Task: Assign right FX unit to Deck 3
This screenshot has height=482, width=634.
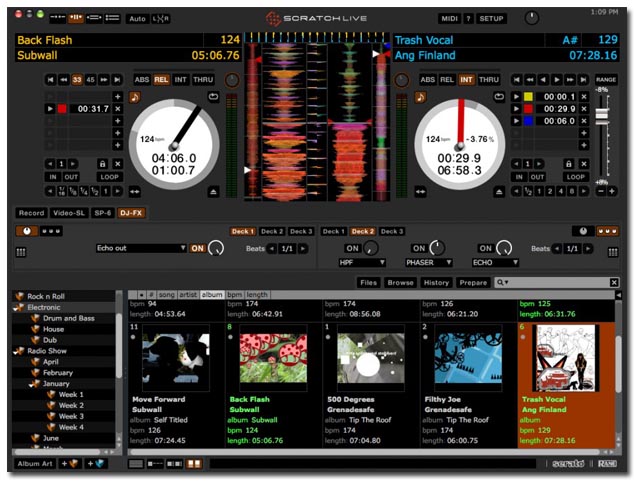Action: pos(392,231)
